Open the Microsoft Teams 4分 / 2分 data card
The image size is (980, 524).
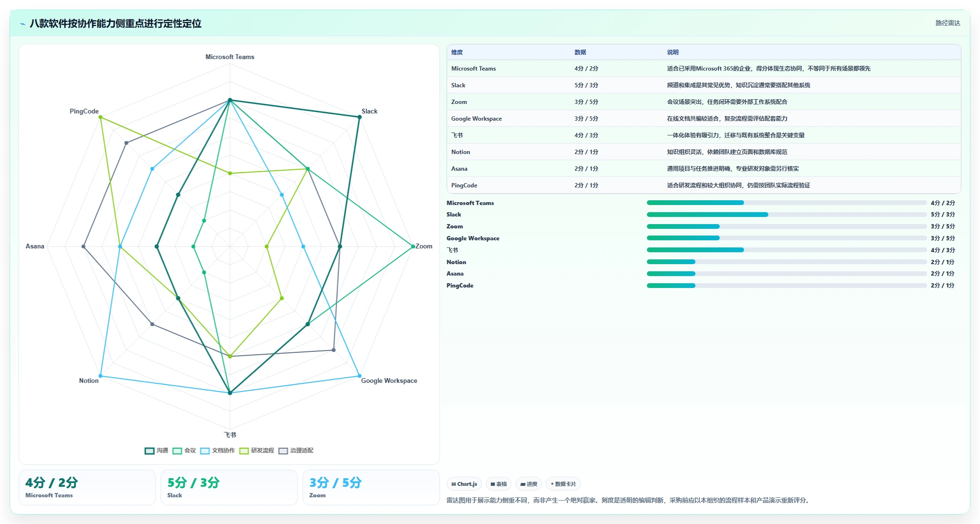tap(87, 487)
